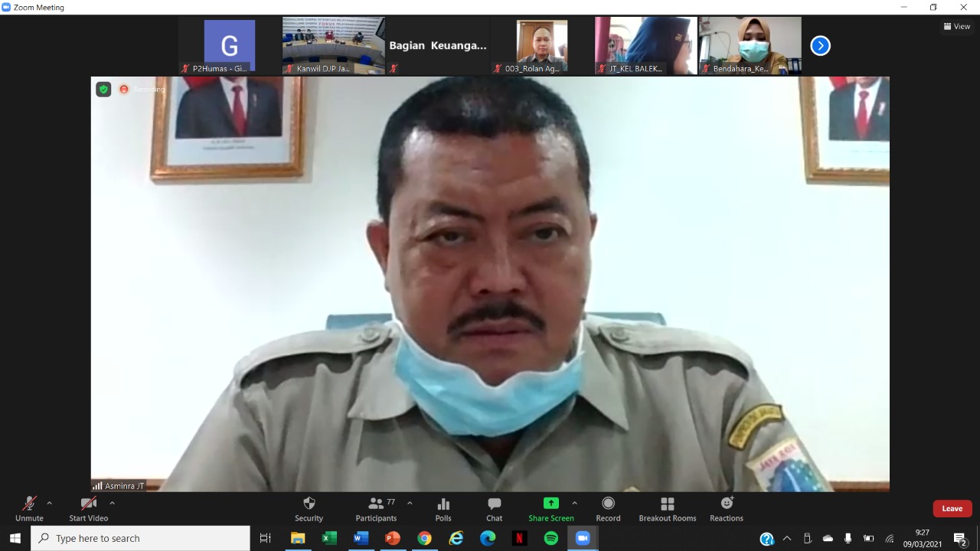Expand arrow next to Participants count
The width and height of the screenshot is (980, 551).
pyautogui.click(x=410, y=503)
